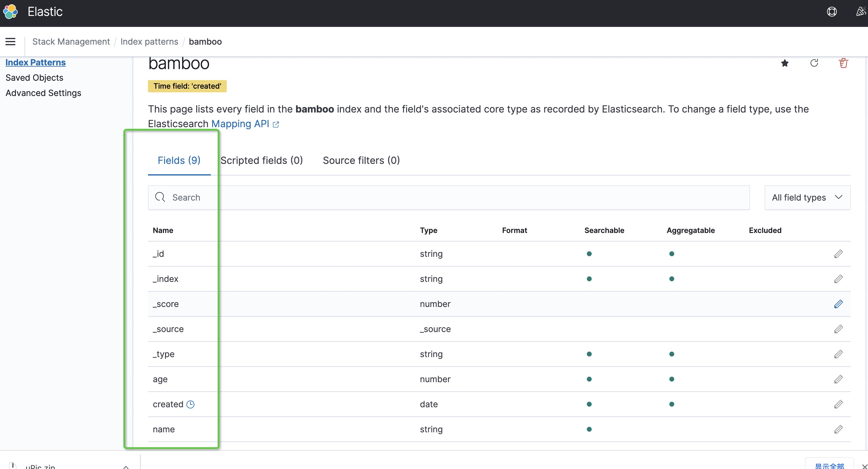Close the browser downloads bar
Viewport: 868px width, 469px height.
click(x=864, y=466)
